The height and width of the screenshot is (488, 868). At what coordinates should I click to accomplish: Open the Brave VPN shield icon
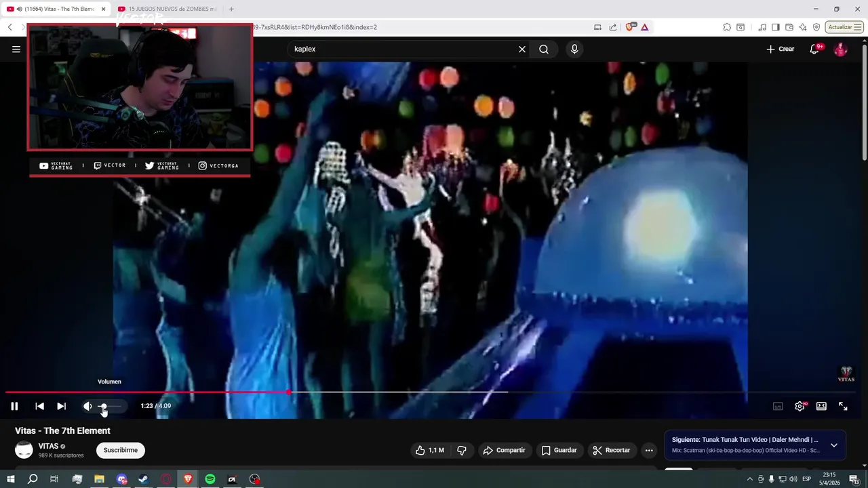click(816, 27)
